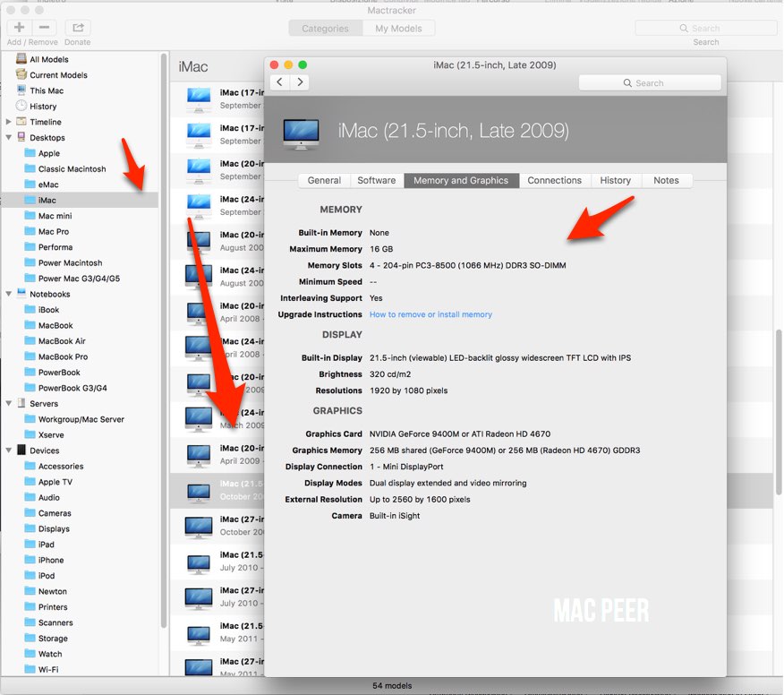Viewport: 784px width, 695px height.
Task: Click the model list vertical scrollbar
Action: (779, 412)
